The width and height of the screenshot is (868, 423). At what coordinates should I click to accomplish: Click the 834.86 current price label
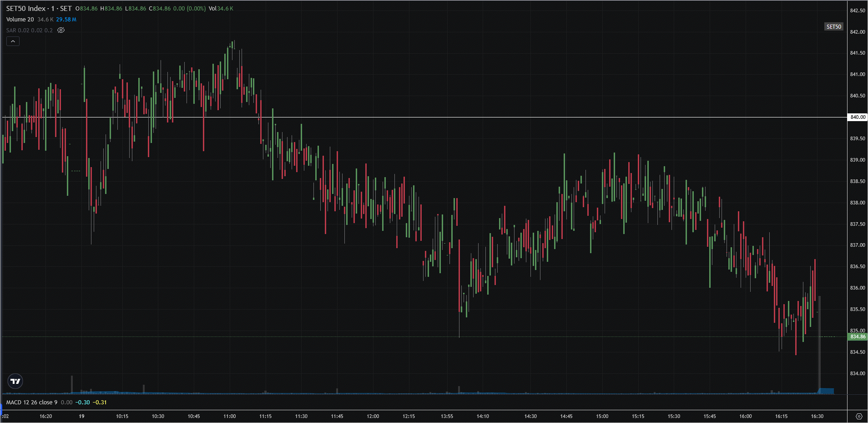coord(858,336)
